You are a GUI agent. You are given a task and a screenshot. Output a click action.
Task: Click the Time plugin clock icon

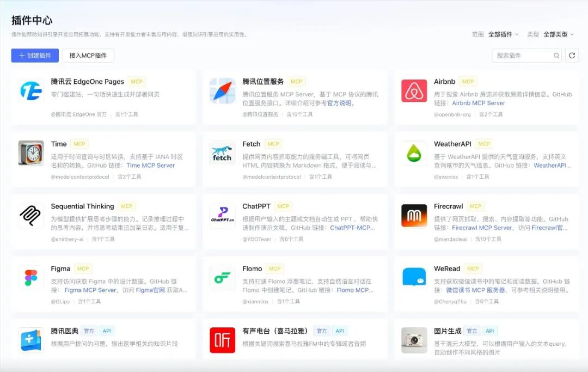(x=31, y=153)
